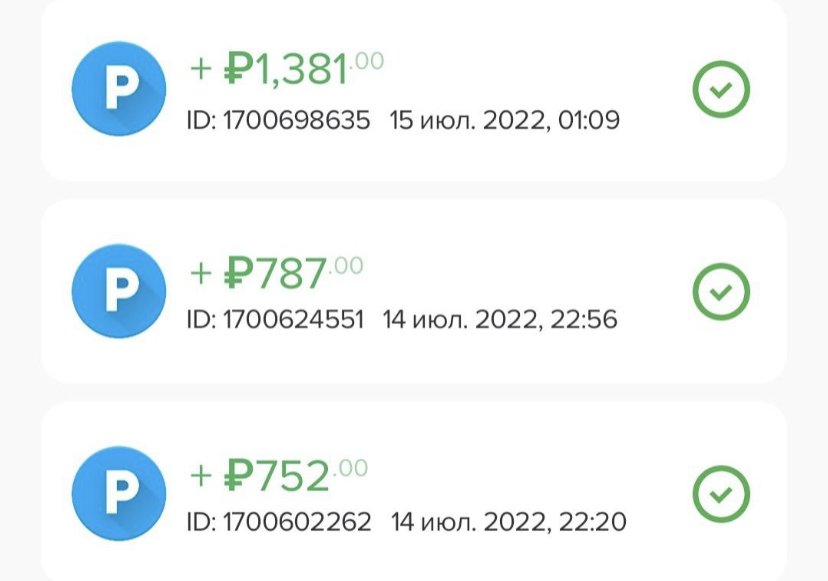
Task: Click green checkmark status on ₽752 transaction
Action: tap(721, 493)
